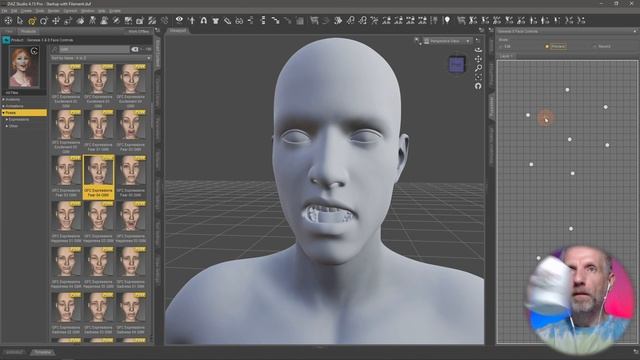Click the camera picker icon left of Perspective View
Viewport: 640px width, 360px height.
(x=417, y=41)
